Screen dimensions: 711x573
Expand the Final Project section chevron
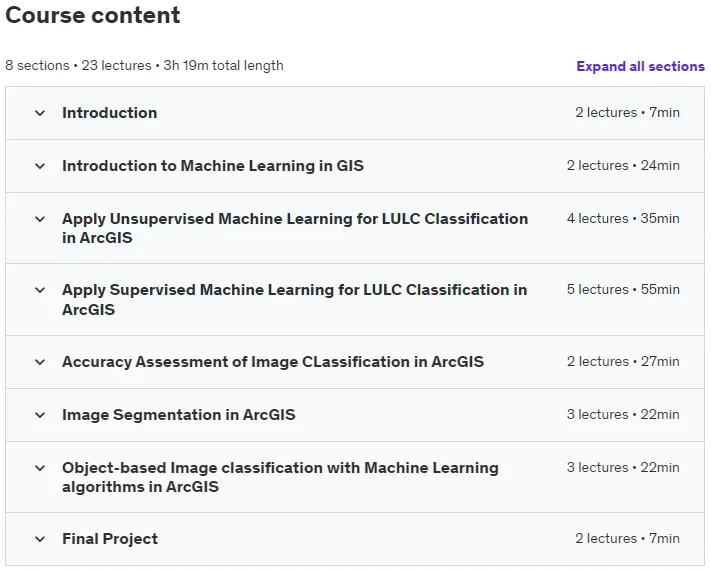(40, 539)
